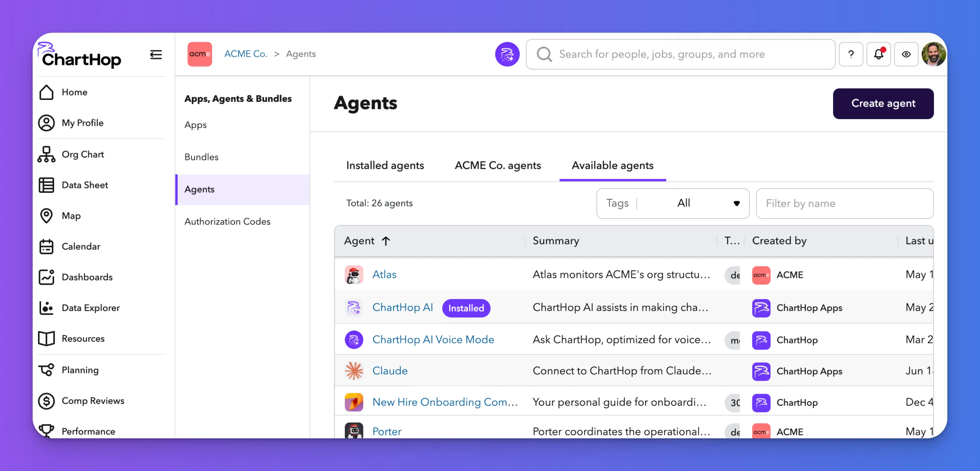Select the Available agents tab
Viewport: 980px width, 471px height.
coord(613,165)
